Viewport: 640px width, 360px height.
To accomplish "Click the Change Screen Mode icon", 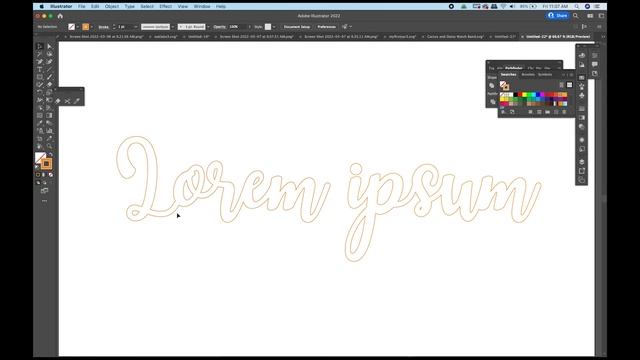I will point(44,191).
